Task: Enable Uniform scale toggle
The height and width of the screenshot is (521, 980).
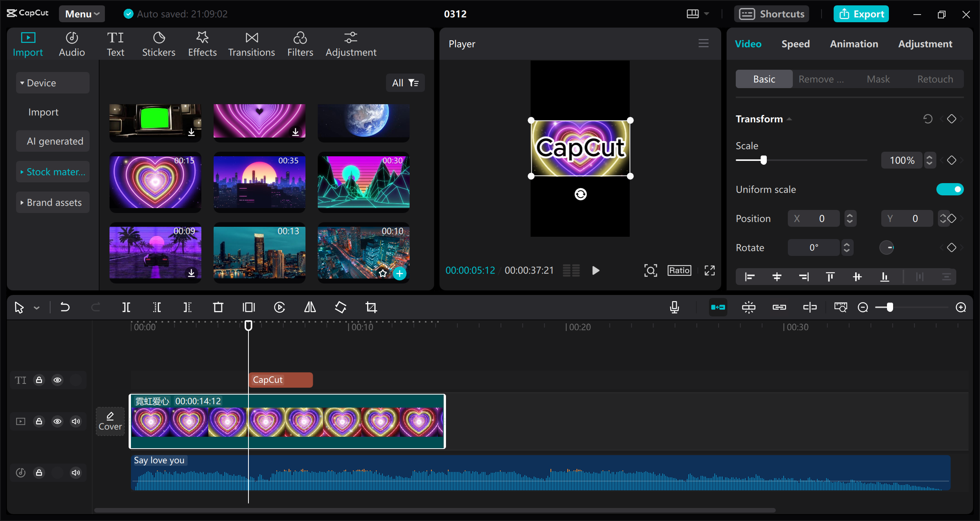Action: 951,189
